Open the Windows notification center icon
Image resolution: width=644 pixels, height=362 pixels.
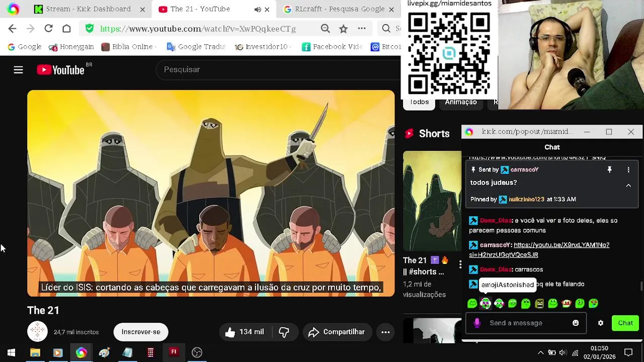pos(628,352)
